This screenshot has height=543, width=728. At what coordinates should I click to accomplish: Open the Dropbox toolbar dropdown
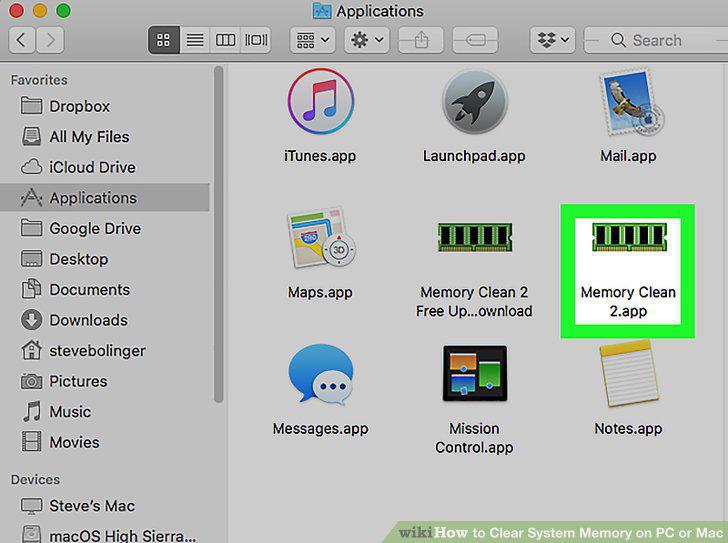552,40
